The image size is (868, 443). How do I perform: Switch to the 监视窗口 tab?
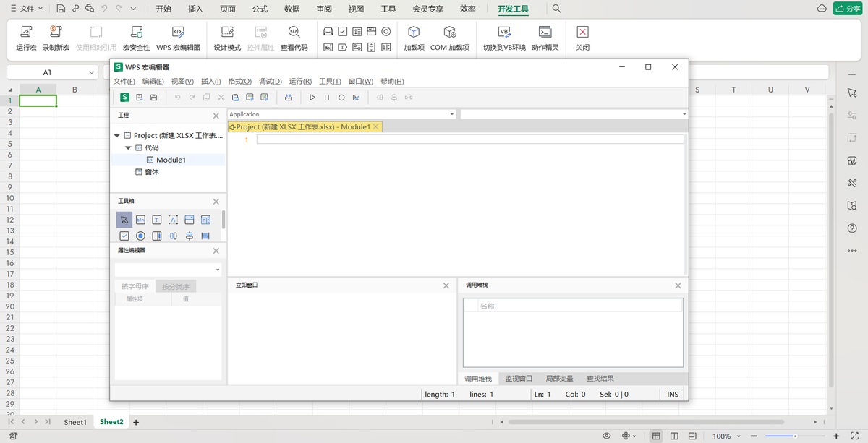click(519, 379)
